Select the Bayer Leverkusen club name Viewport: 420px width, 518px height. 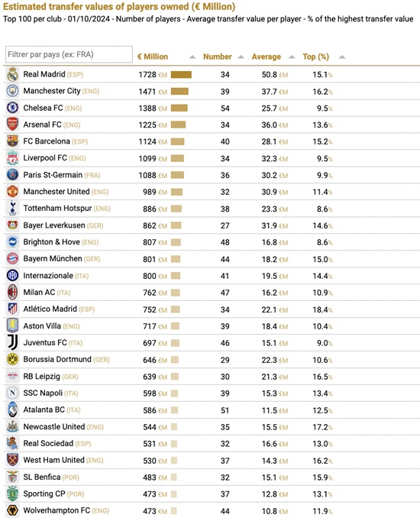[54, 225]
